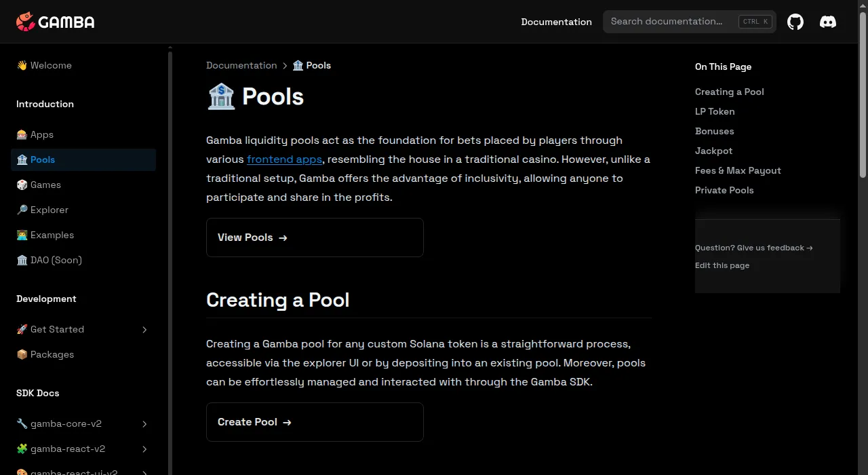Click Question? Give us feedback link
Image resolution: width=868 pixels, height=475 pixels.
(x=754, y=248)
